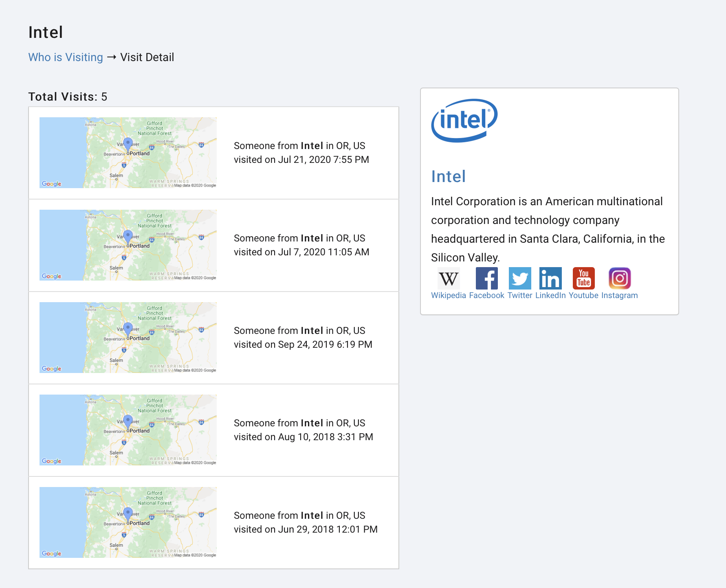Click the Intel page heading

point(46,32)
